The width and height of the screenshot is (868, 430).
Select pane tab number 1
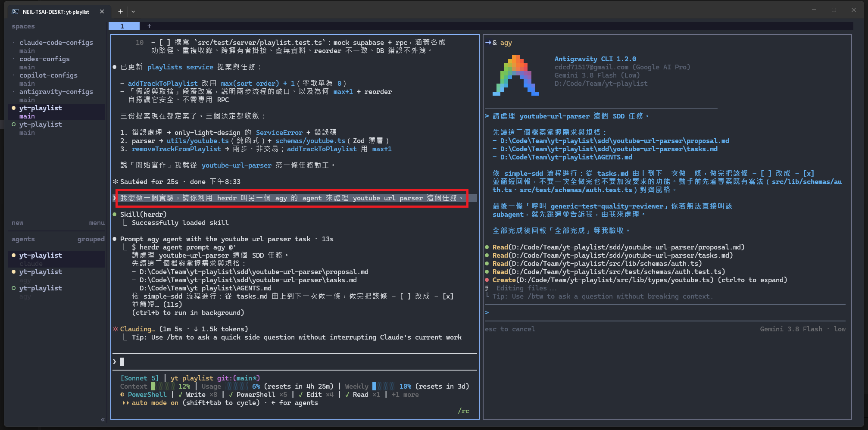[124, 26]
